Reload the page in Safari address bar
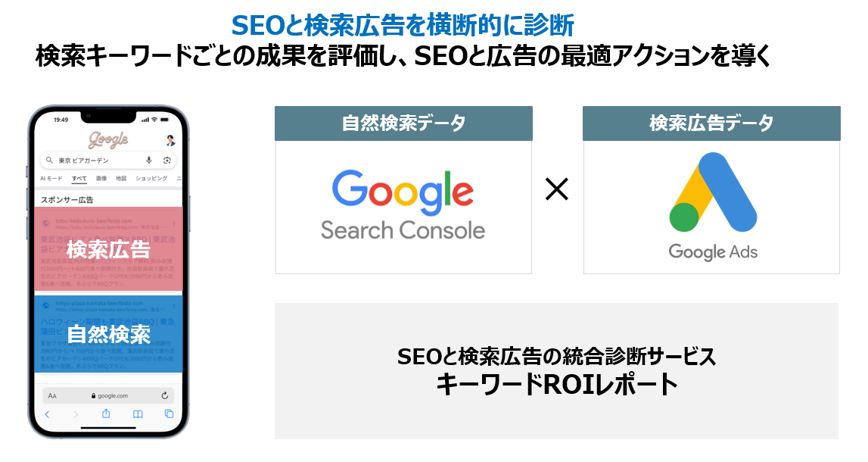The image size is (868, 462). coord(165,395)
